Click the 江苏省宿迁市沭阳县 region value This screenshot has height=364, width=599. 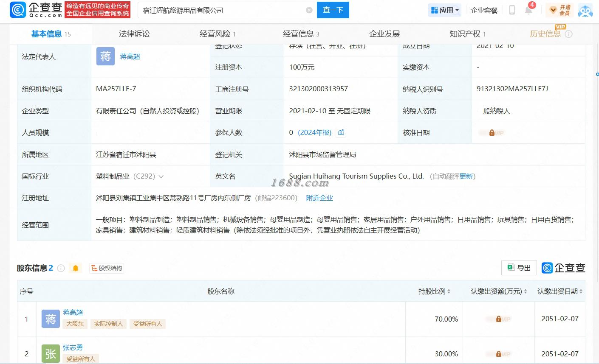point(126,154)
